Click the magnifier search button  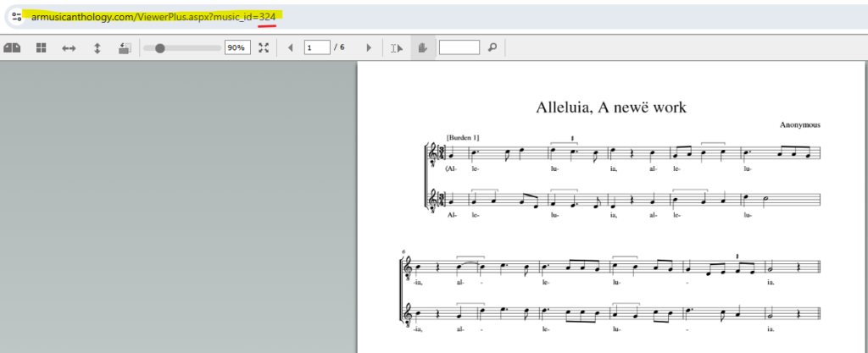pos(492,47)
